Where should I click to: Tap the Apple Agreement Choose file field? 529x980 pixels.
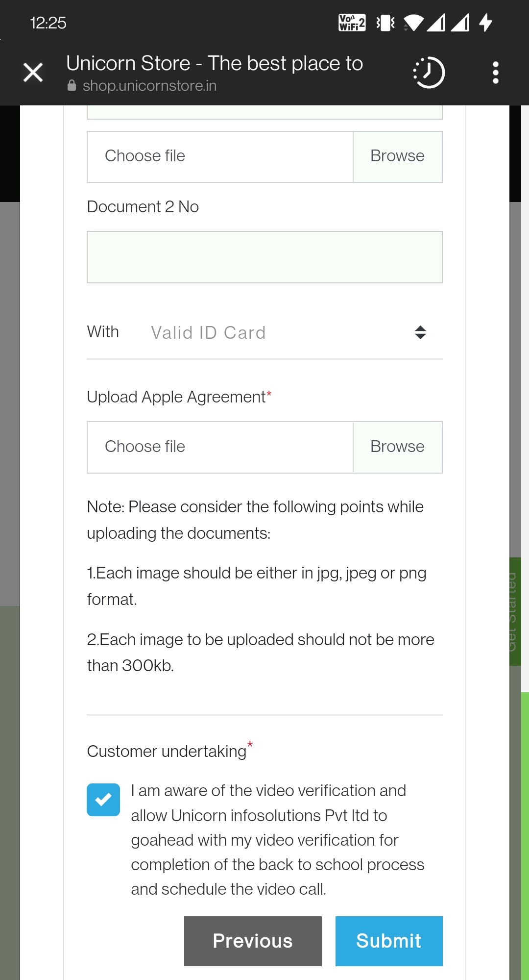click(x=220, y=447)
